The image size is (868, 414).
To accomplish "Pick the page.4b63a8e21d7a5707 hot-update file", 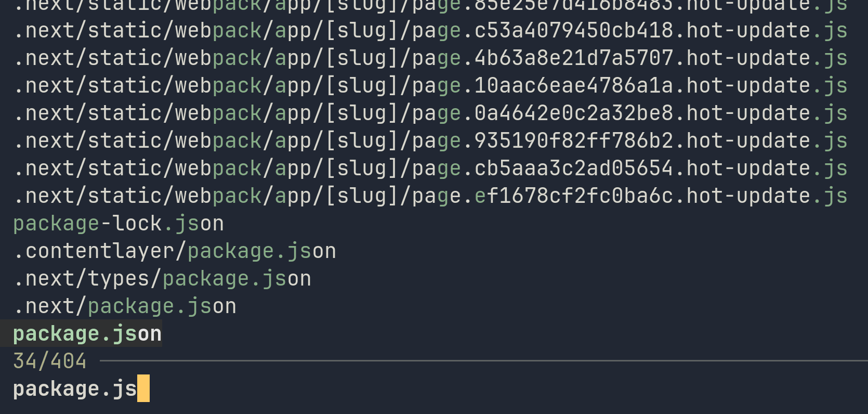I will 430,58.
